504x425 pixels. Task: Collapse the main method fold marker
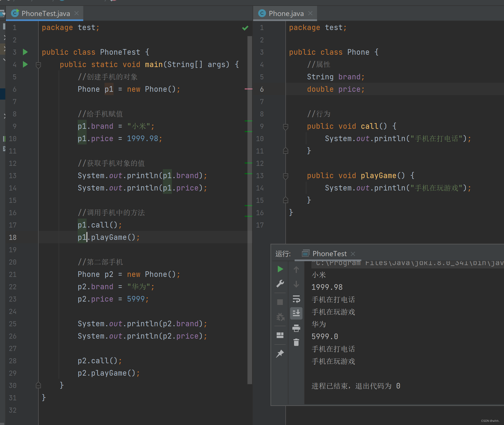tap(38, 65)
